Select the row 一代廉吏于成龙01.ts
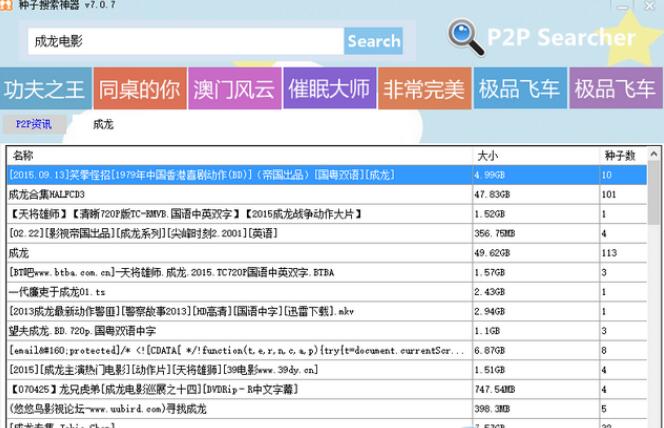Image resolution: width=664 pixels, height=428 pixels. click(x=327, y=292)
